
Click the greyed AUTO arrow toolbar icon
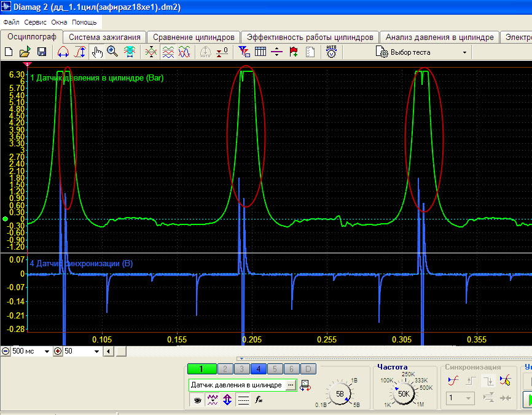206,52
